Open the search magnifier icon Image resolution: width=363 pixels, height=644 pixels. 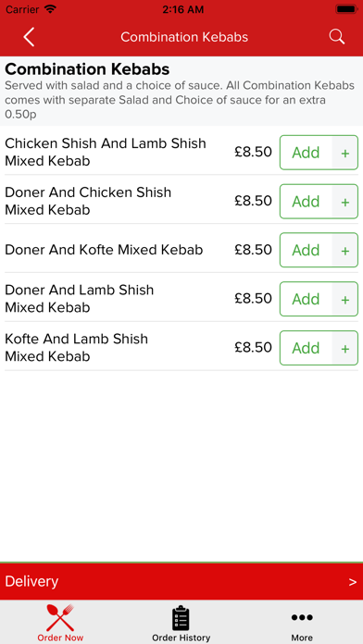[337, 37]
